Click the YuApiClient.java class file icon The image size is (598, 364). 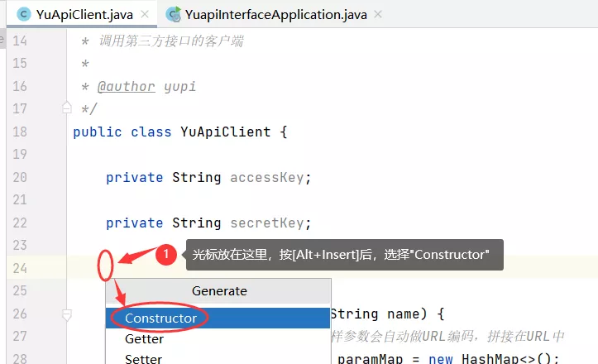(x=24, y=15)
